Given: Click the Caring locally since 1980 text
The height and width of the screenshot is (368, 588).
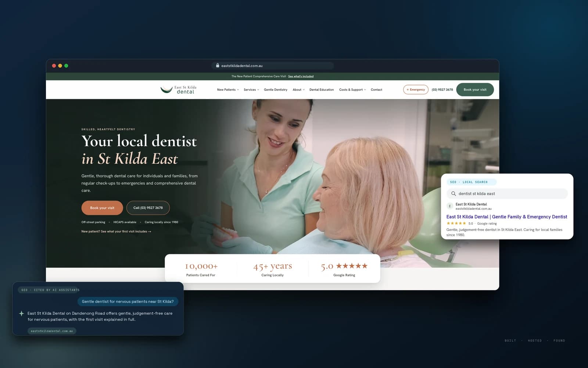Looking at the screenshot, I should coord(161,222).
